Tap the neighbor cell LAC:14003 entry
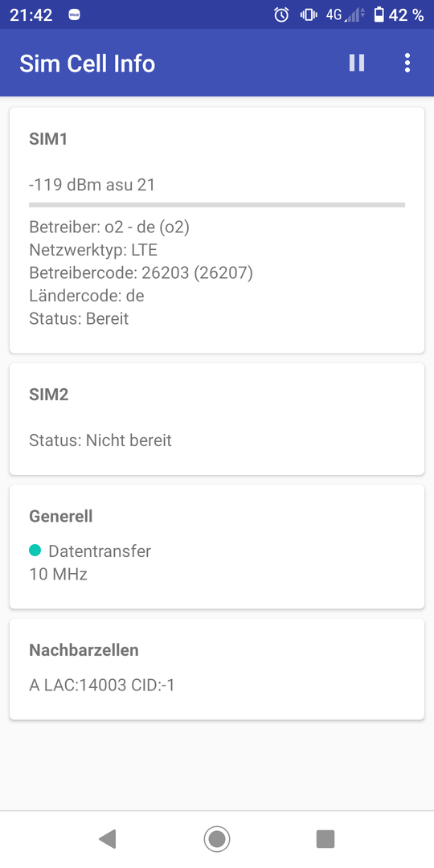434x868 pixels. click(102, 686)
